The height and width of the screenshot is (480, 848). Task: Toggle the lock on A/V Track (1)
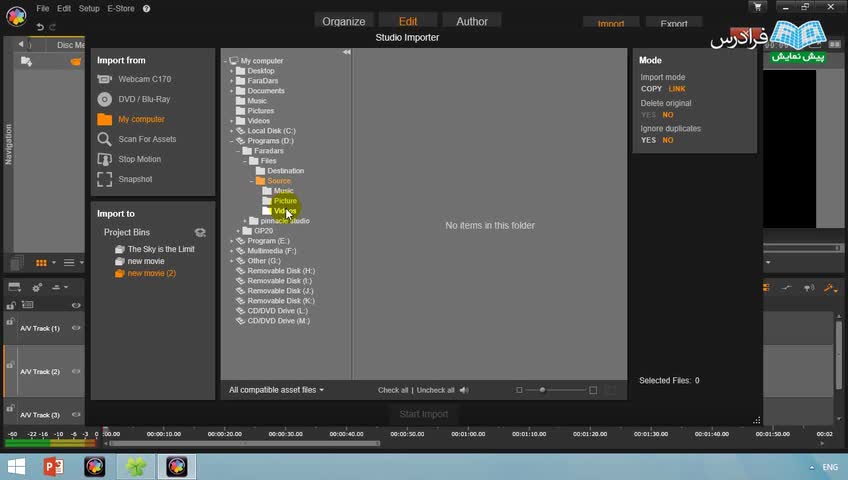pos(10,322)
